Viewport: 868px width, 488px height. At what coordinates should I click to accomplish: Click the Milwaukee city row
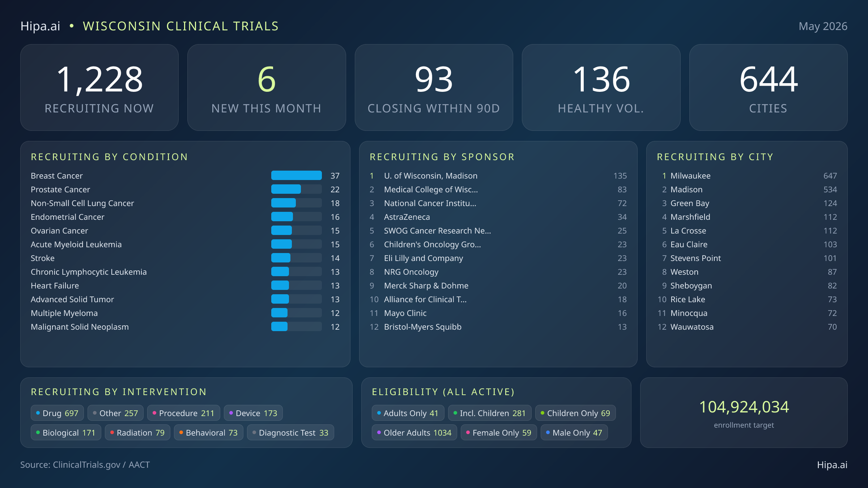[747, 176]
